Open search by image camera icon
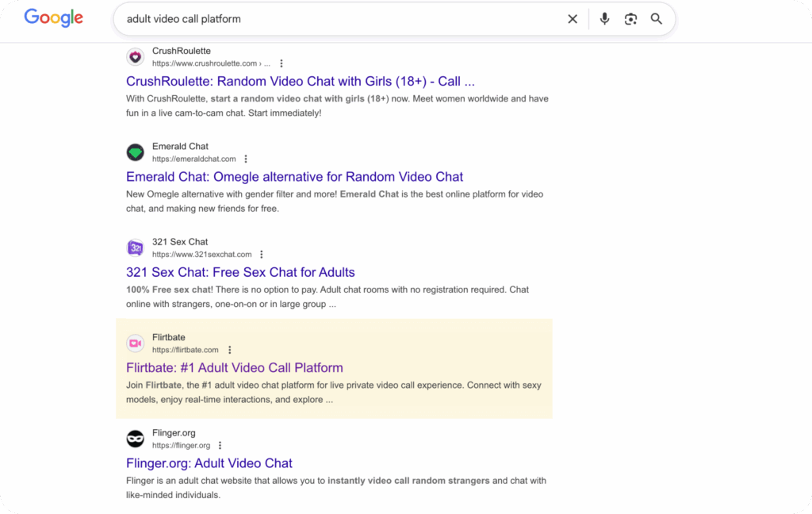Image resolution: width=812 pixels, height=514 pixels. [x=630, y=19]
